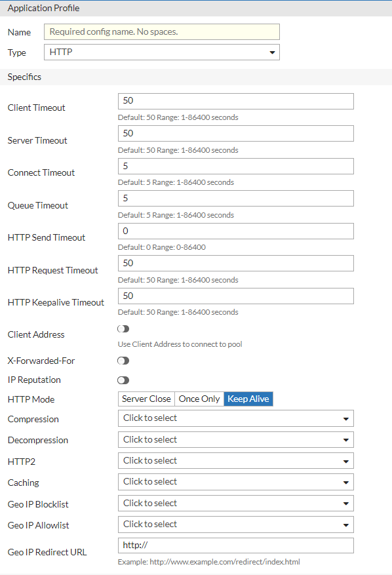Open the Decompression dropdown

click(x=234, y=439)
